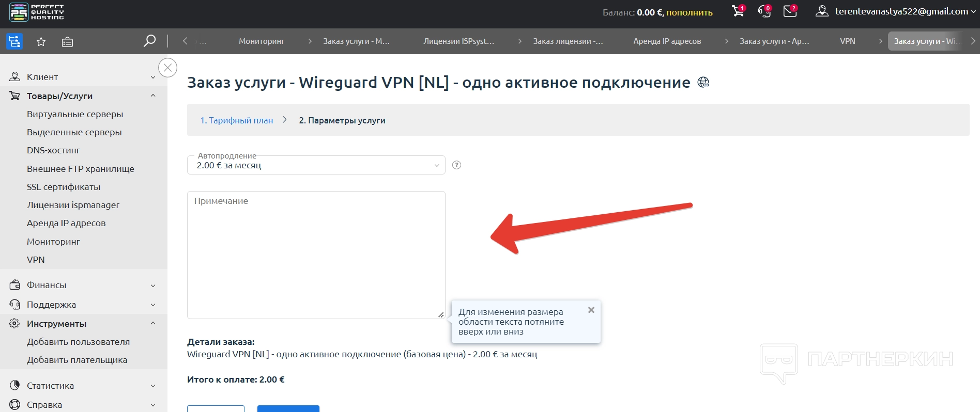Open DNS-хостинг in the sidebar
The width and height of the screenshot is (980, 412).
(x=54, y=150)
